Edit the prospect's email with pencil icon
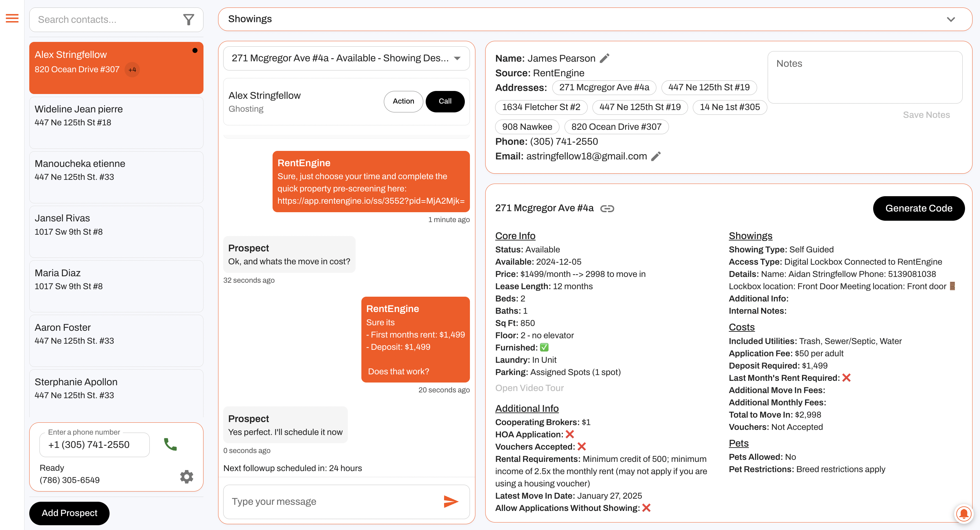This screenshot has height=530, width=980. click(656, 156)
